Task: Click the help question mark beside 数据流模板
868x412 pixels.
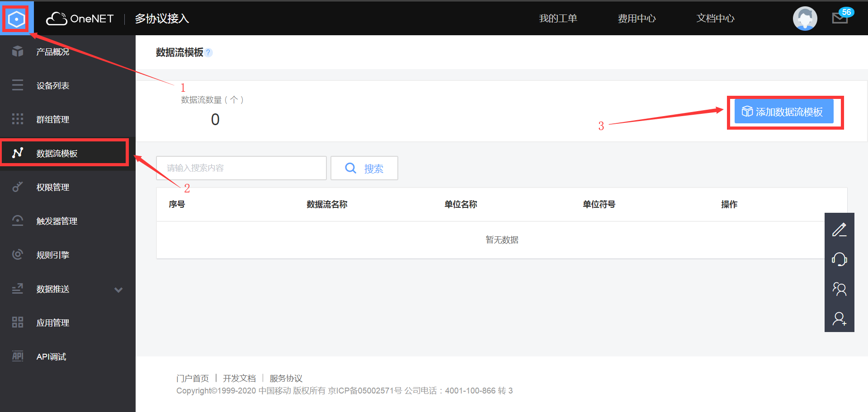Action: pyautogui.click(x=208, y=52)
